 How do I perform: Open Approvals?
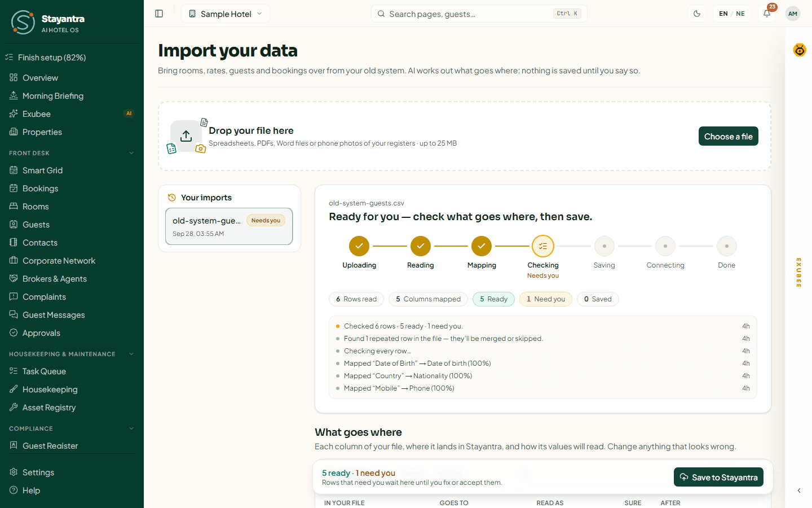click(x=72, y=333)
